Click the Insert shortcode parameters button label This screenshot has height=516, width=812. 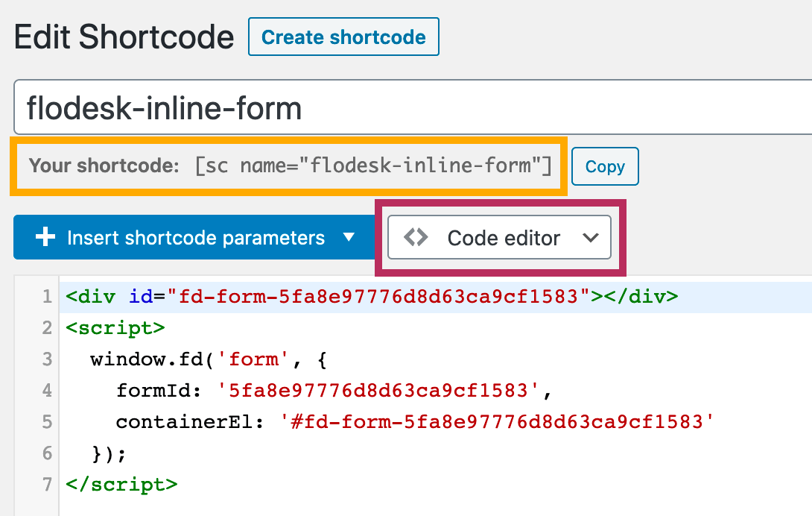point(196,238)
